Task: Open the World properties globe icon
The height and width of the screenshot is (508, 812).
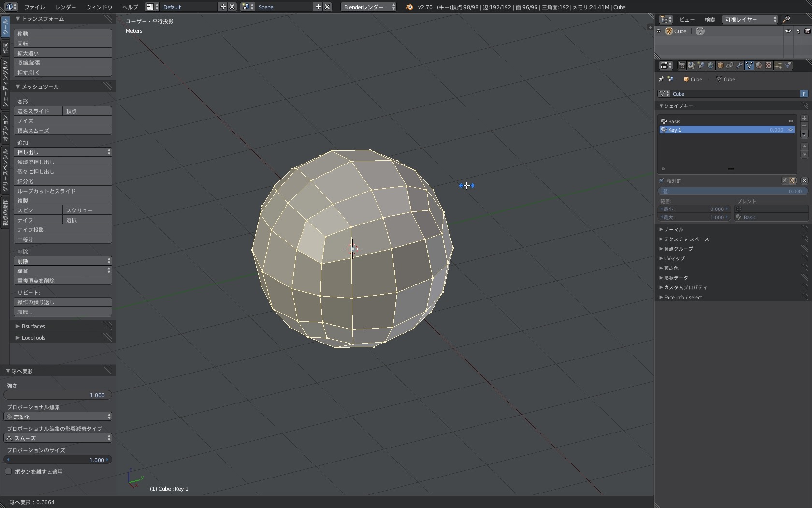Action: 710,65
